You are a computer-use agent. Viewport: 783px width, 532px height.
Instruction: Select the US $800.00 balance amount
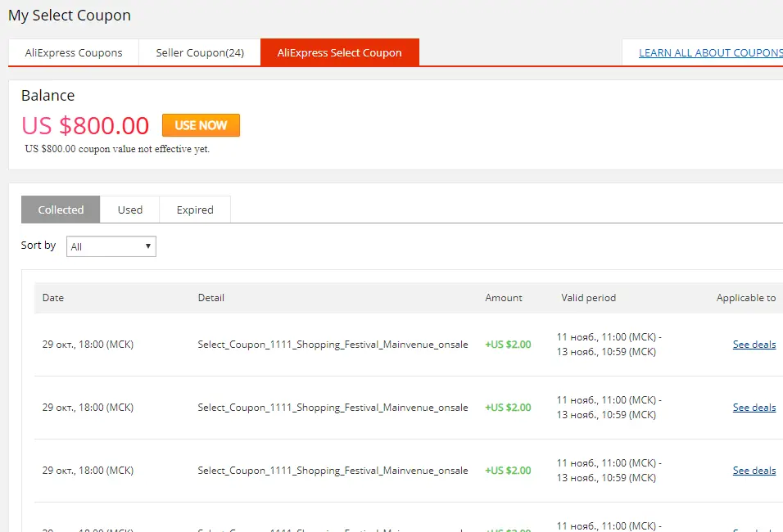coord(85,125)
